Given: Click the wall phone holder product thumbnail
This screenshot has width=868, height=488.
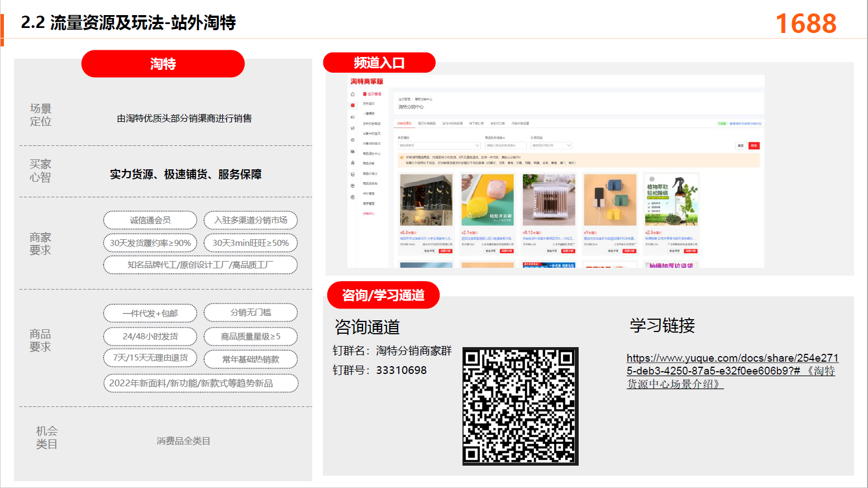Looking at the screenshot, I should click(x=610, y=200).
